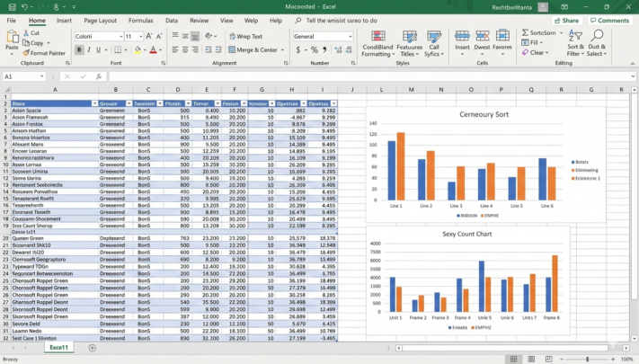Viewport: 639px width, 364px height.
Task: Toggle bold formatting
Action: click(x=79, y=50)
